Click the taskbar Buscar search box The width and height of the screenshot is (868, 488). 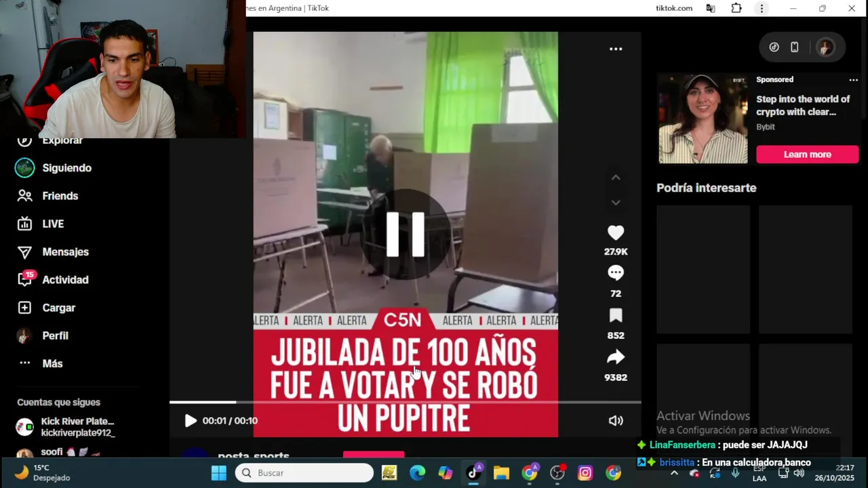click(x=304, y=473)
